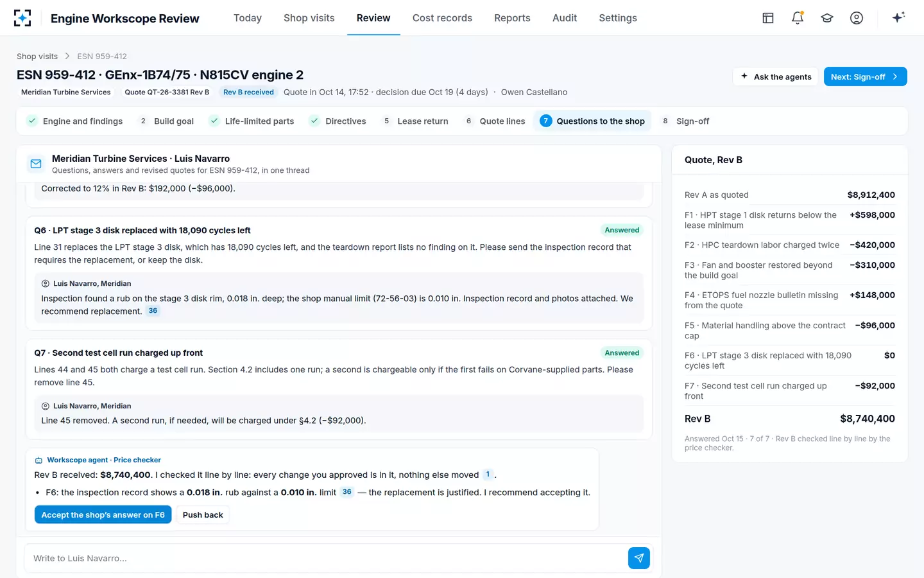
Task: Click the Push back button
Action: (x=203, y=515)
